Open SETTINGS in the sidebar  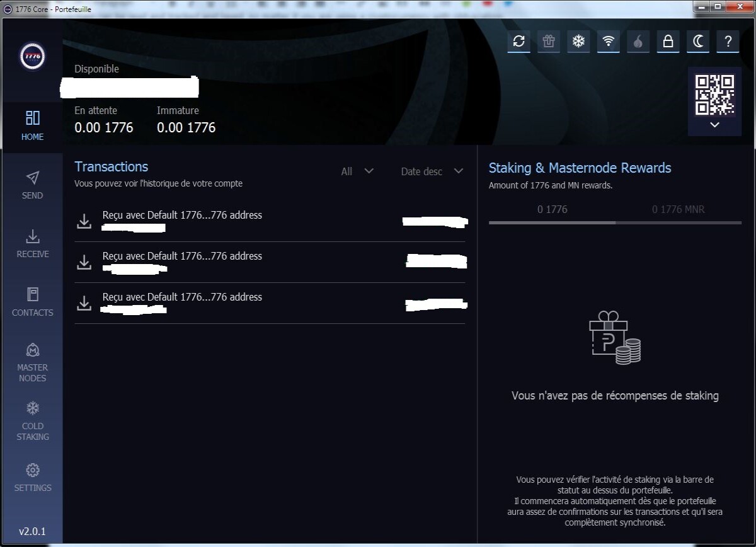[32, 478]
